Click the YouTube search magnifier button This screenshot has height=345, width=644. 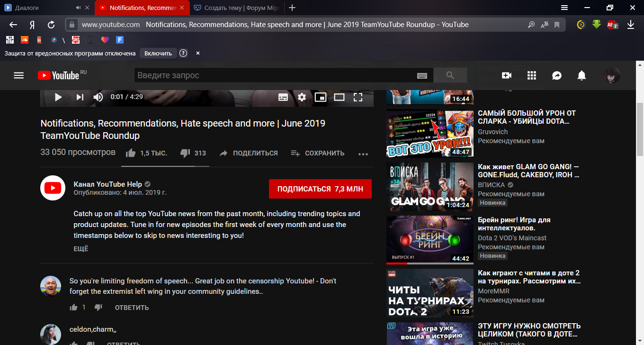coord(450,75)
